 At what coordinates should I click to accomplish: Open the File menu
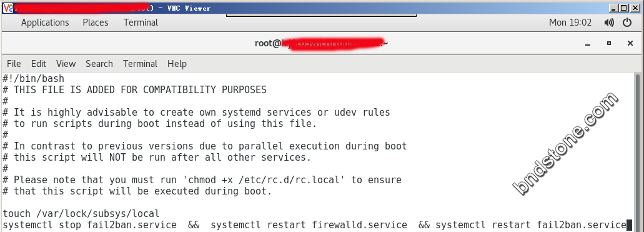(x=14, y=64)
